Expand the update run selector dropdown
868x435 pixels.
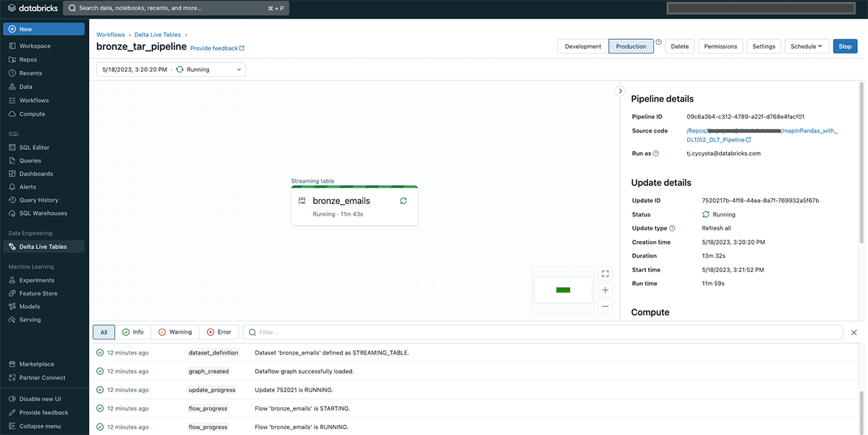pos(171,69)
